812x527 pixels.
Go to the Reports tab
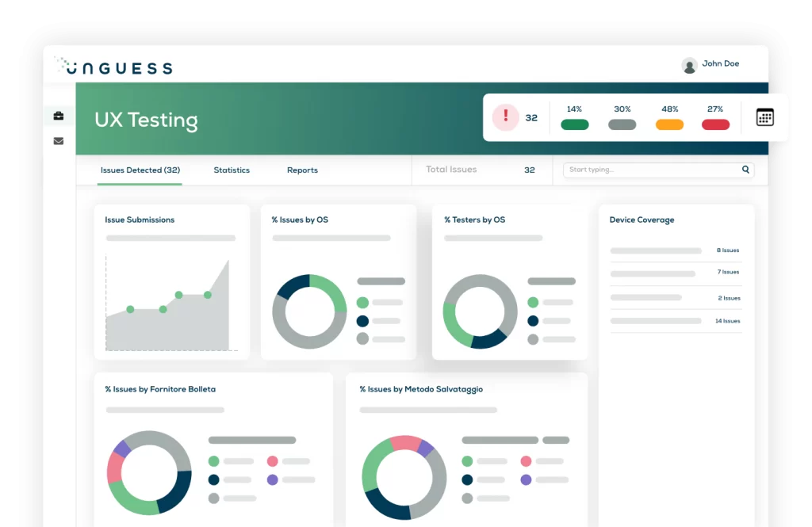302,170
